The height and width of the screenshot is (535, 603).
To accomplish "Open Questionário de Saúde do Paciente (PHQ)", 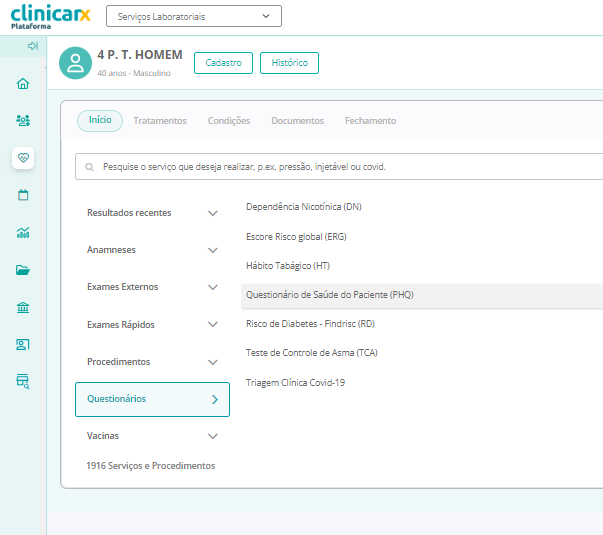I will point(330,295).
